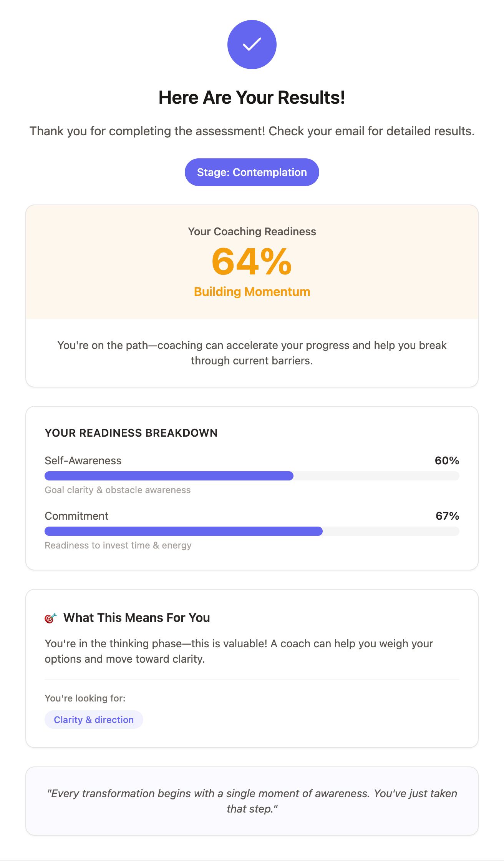The width and height of the screenshot is (504, 861).
Task: Click the transformation quote card
Action: [252, 801]
